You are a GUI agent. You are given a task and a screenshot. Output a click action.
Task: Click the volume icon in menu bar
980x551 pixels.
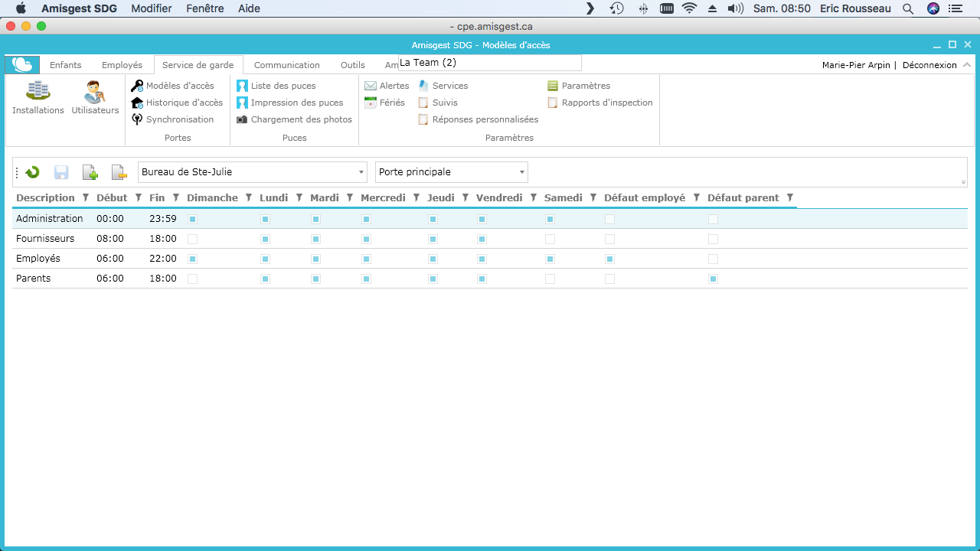tap(735, 8)
